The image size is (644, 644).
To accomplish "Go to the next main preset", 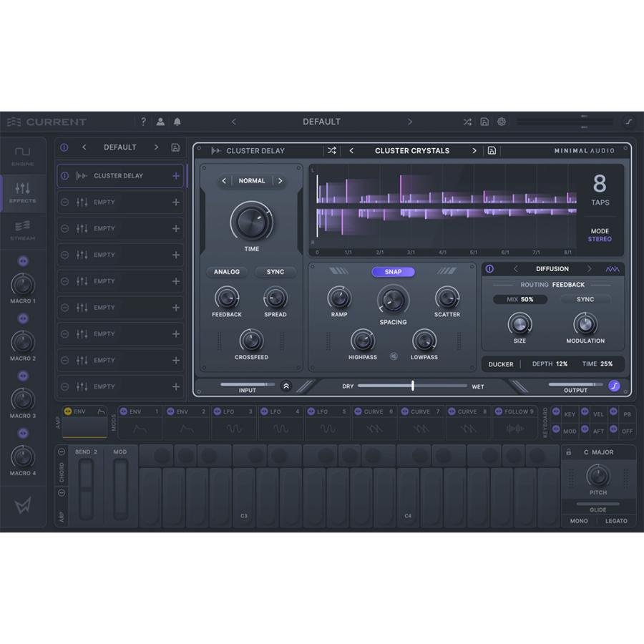I will pyautogui.click(x=409, y=122).
